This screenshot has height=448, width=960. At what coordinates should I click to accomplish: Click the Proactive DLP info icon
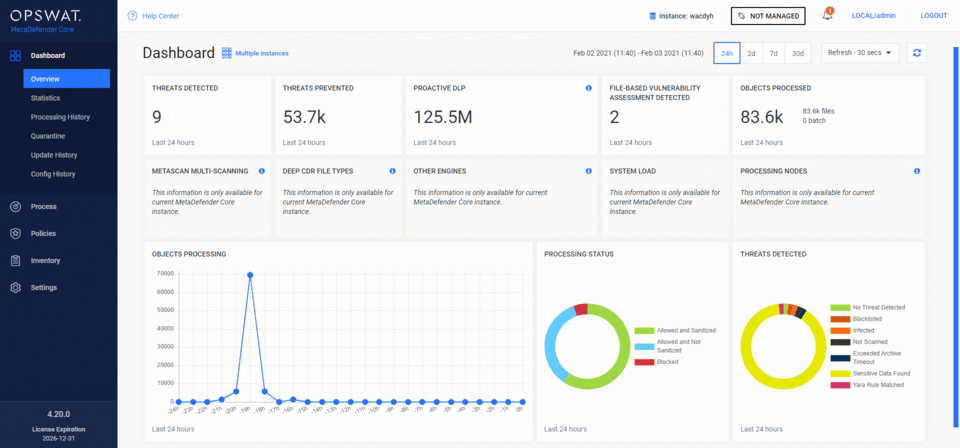pos(588,88)
